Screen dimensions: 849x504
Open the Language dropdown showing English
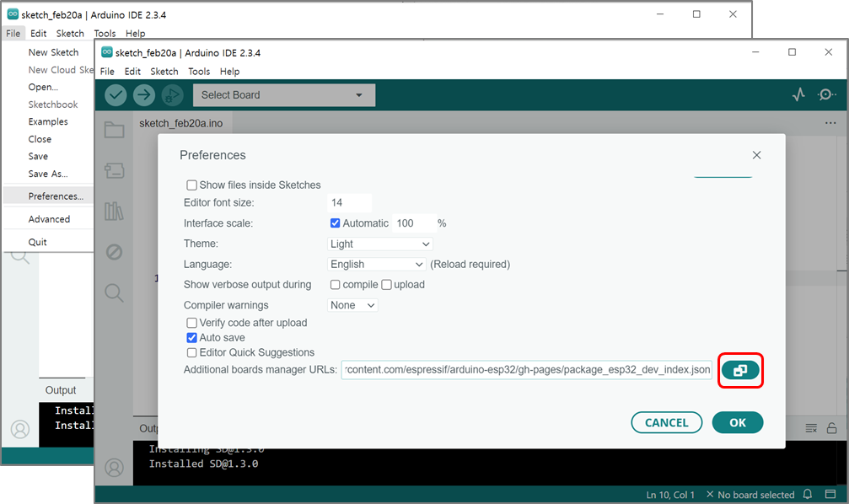[376, 264]
